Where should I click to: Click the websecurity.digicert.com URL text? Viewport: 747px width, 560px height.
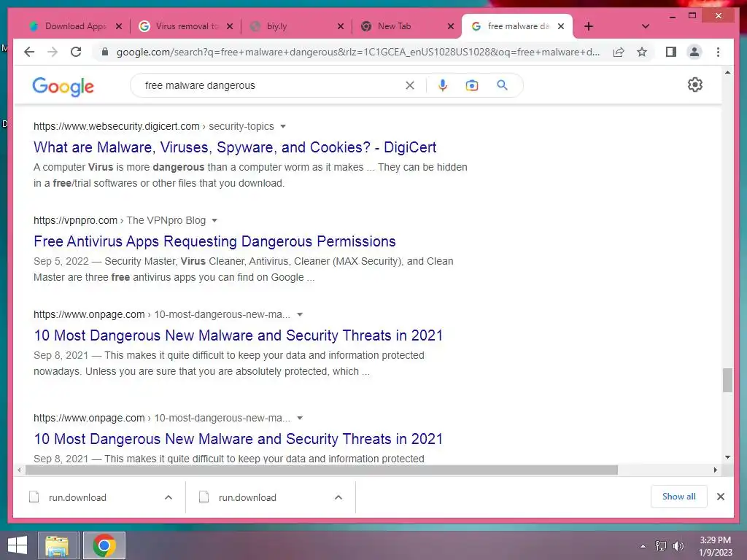pos(116,126)
